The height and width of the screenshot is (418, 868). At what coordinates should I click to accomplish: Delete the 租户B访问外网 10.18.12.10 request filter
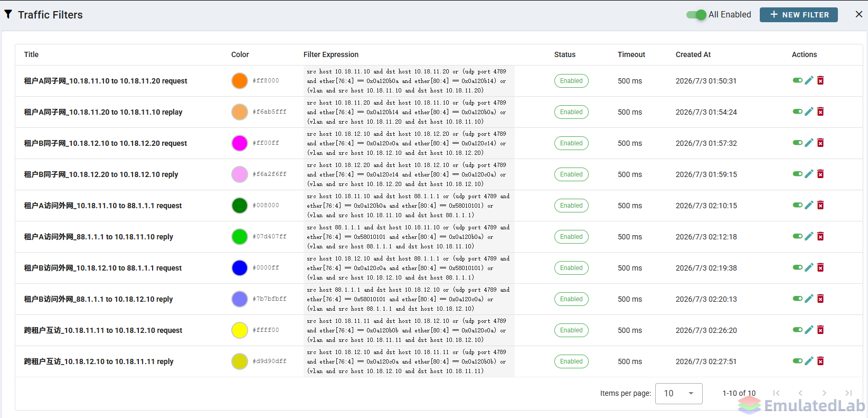pos(820,267)
